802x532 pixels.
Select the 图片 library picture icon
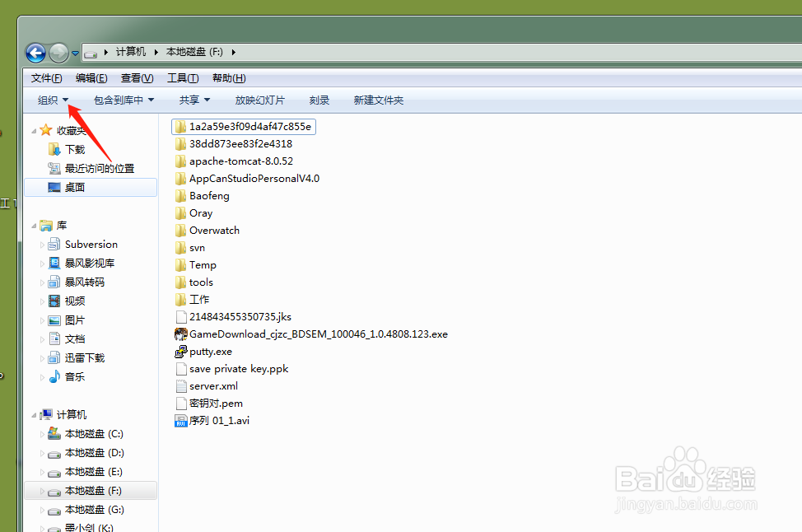tap(54, 320)
